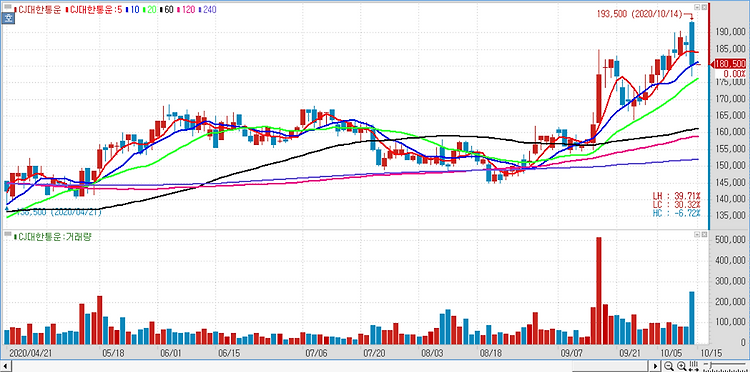Select the 20-day moving average legend
The width and height of the screenshot is (750, 372).
(x=151, y=9)
